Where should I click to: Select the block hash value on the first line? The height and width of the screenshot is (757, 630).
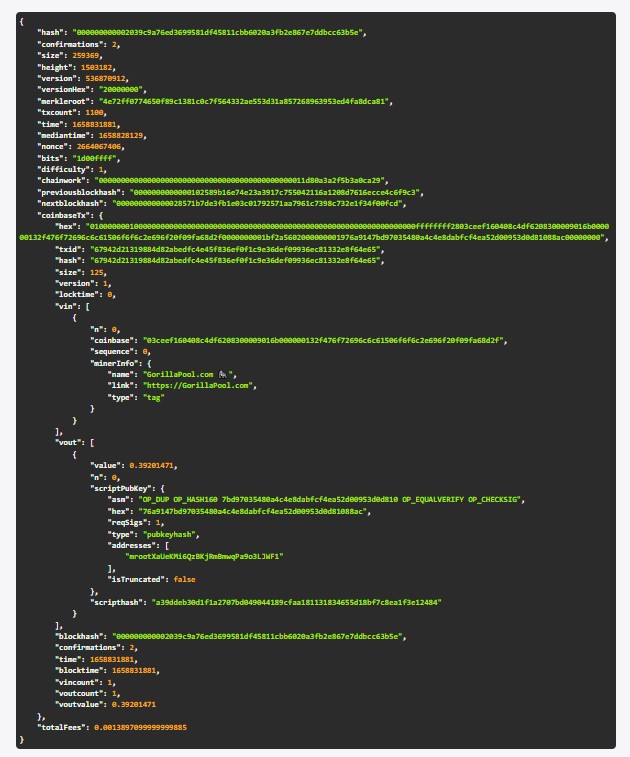pyautogui.click(x=219, y=32)
